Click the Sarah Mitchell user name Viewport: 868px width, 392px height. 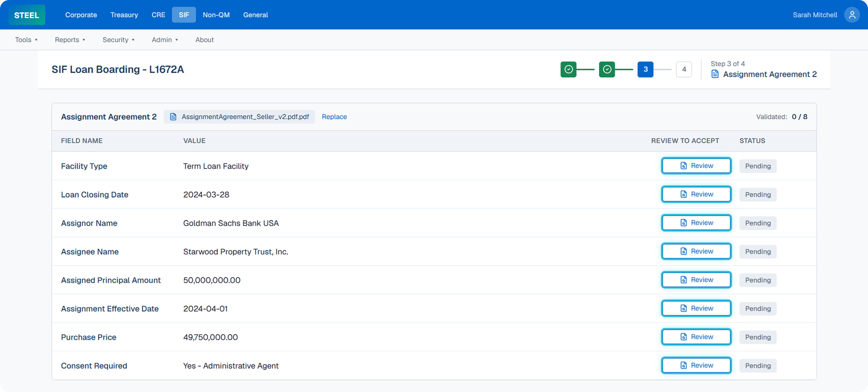point(815,15)
